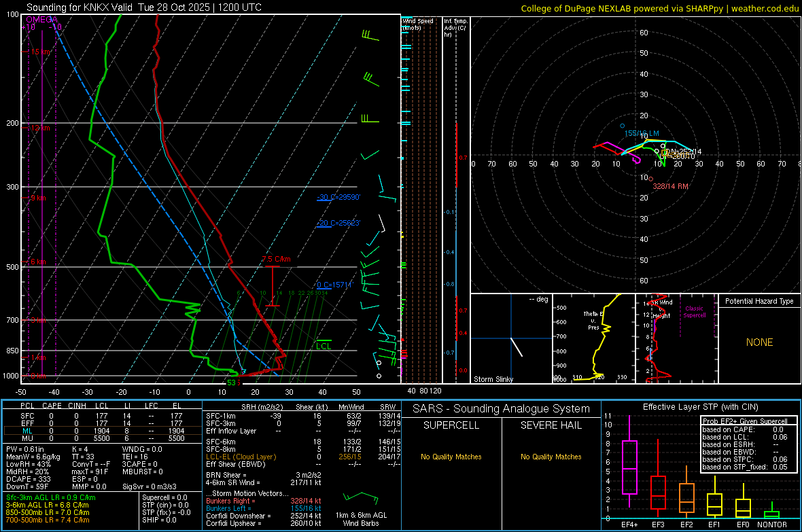This screenshot has width=802, height=532.
Task: Click the 700-500mb LR = 7.4 C/km line
Action: (x=48, y=520)
